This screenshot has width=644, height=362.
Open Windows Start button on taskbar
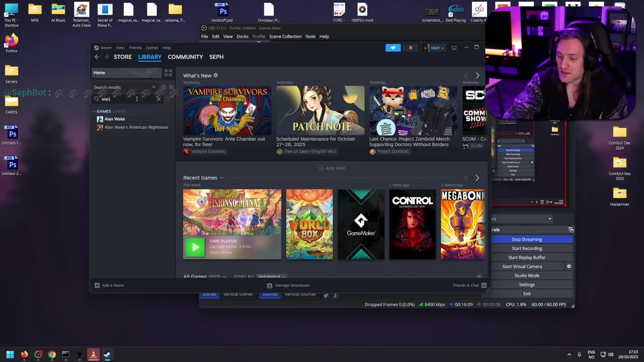(x=10, y=354)
